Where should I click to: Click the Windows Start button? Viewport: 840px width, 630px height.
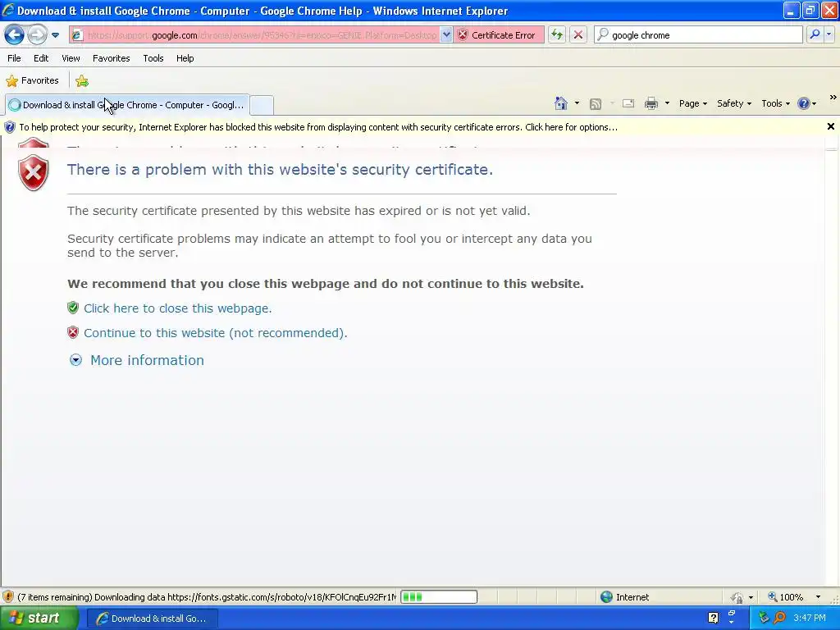coord(39,619)
